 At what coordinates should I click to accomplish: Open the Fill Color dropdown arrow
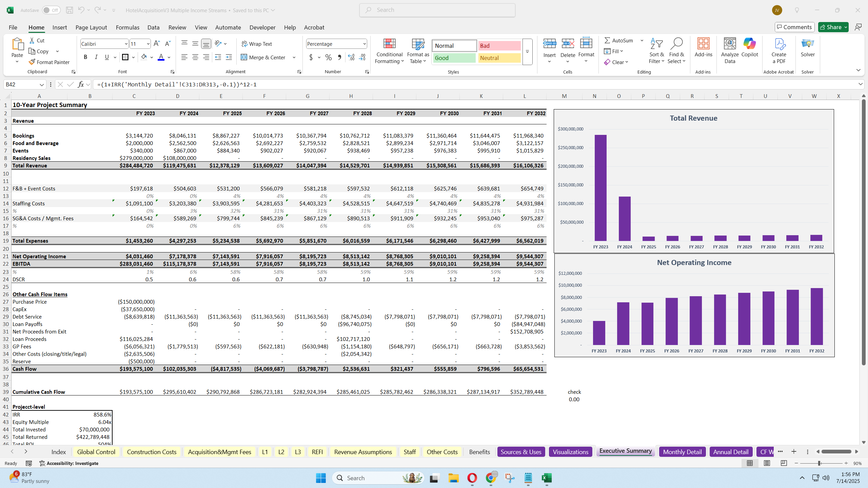pyautogui.click(x=151, y=57)
